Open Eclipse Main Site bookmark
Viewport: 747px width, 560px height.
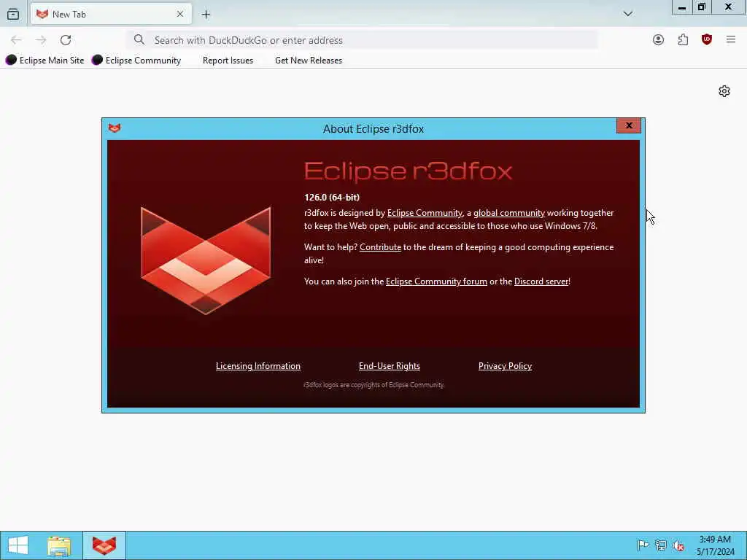44,60
